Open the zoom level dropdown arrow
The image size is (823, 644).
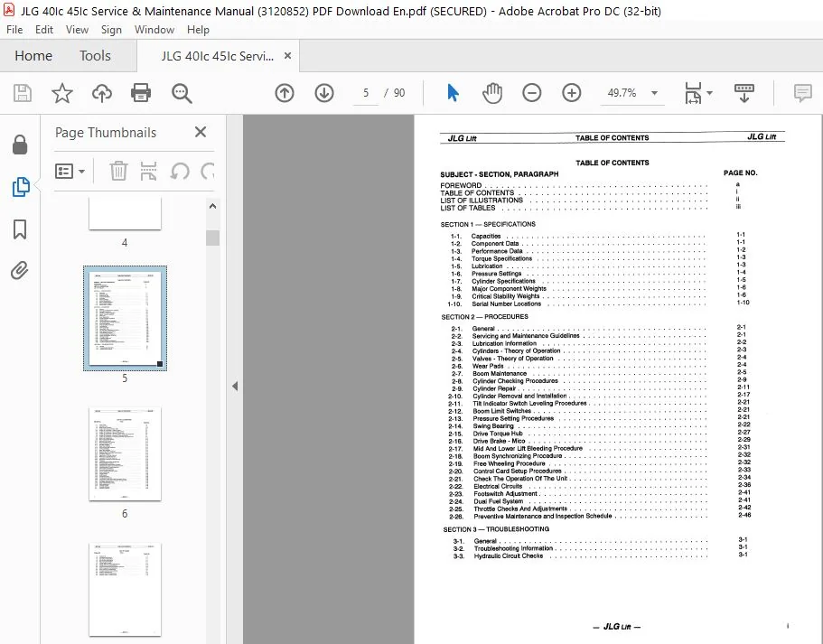pyautogui.click(x=655, y=93)
